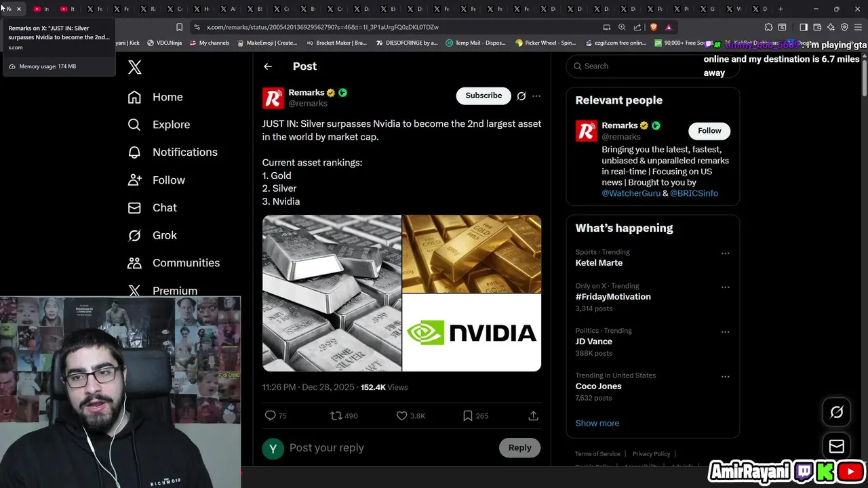
Task: Open the Temp Mail bookmark
Action: (475, 43)
